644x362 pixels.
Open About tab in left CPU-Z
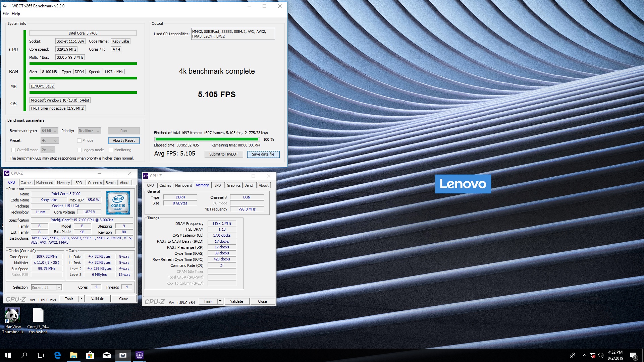125,183
